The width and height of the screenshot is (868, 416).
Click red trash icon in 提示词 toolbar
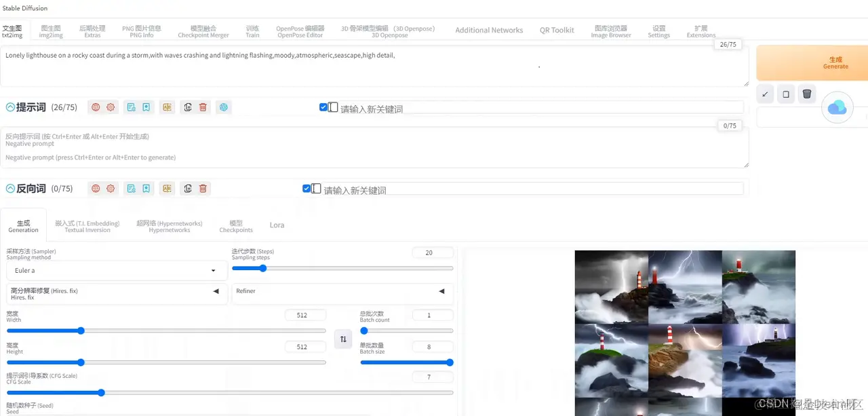click(x=203, y=107)
